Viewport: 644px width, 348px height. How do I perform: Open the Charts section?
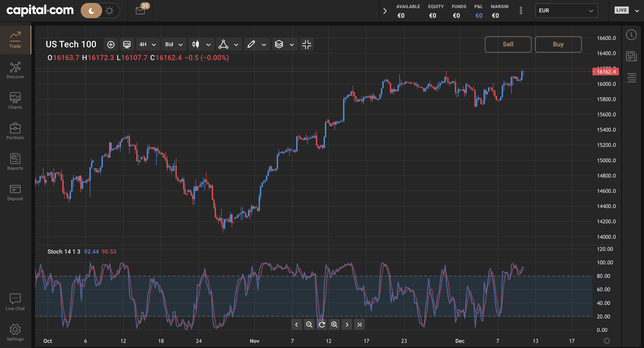15,101
